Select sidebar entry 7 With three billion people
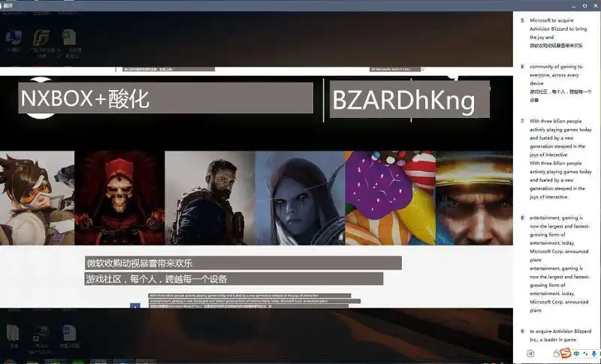The height and width of the screenshot is (364, 601). [555, 158]
